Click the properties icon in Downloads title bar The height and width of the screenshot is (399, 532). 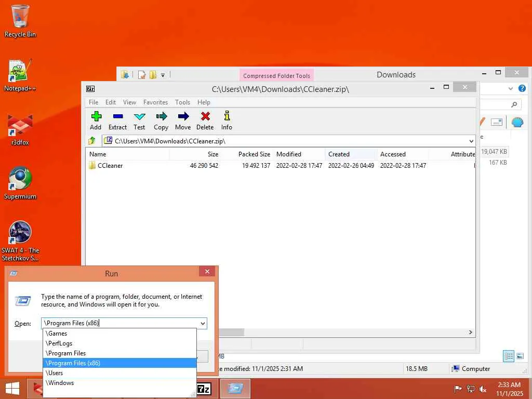[x=142, y=75]
